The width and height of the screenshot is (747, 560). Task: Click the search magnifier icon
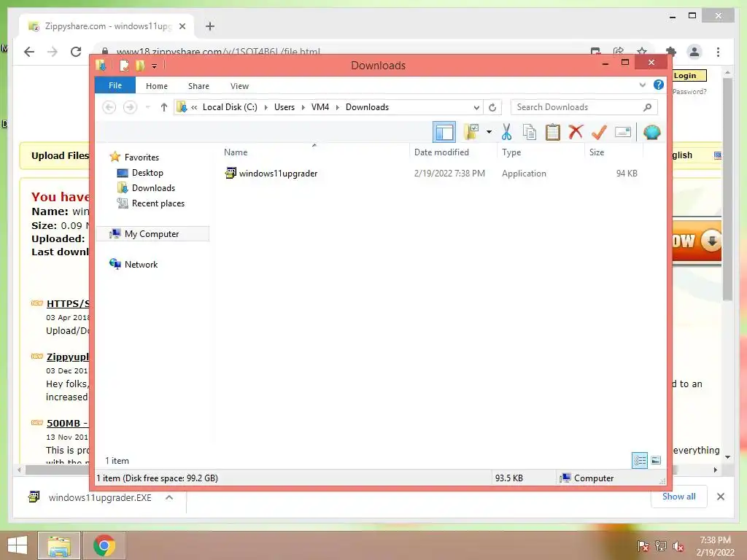tap(647, 107)
